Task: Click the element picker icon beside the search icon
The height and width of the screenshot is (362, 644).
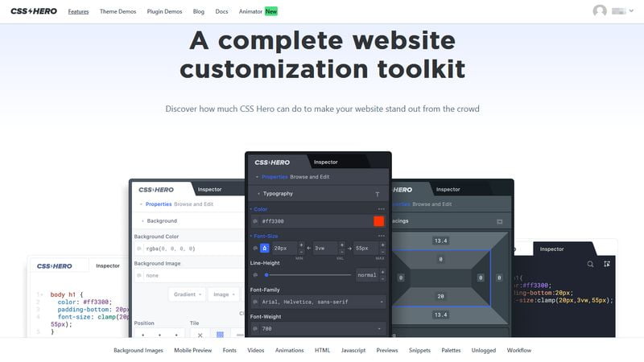Action: point(607,264)
